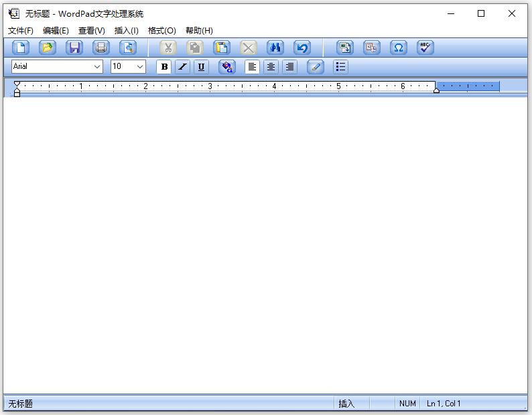Click the Print icon
The image size is (532, 415).
tap(101, 48)
